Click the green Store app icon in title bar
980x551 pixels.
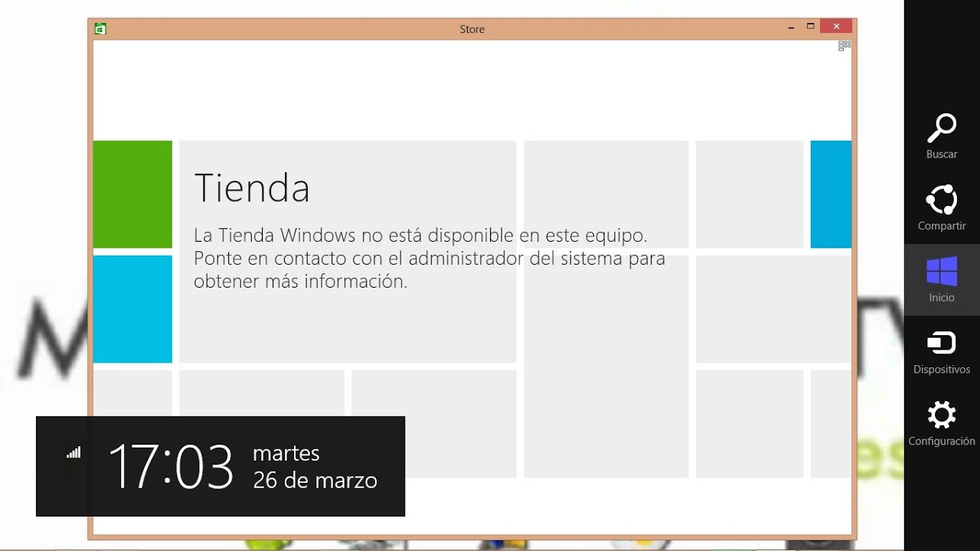pyautogui.click(x=100, y=29)
